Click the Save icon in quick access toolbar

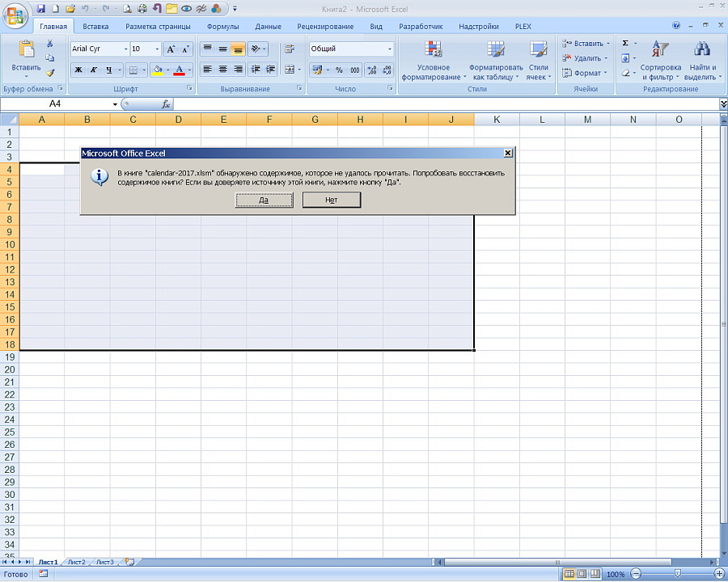(40, 8)
